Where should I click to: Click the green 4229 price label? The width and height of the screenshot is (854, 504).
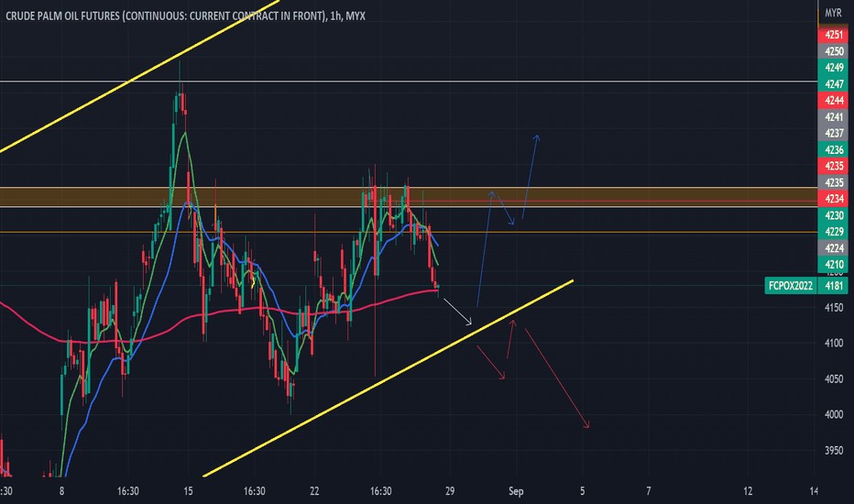tap(833, 232)
